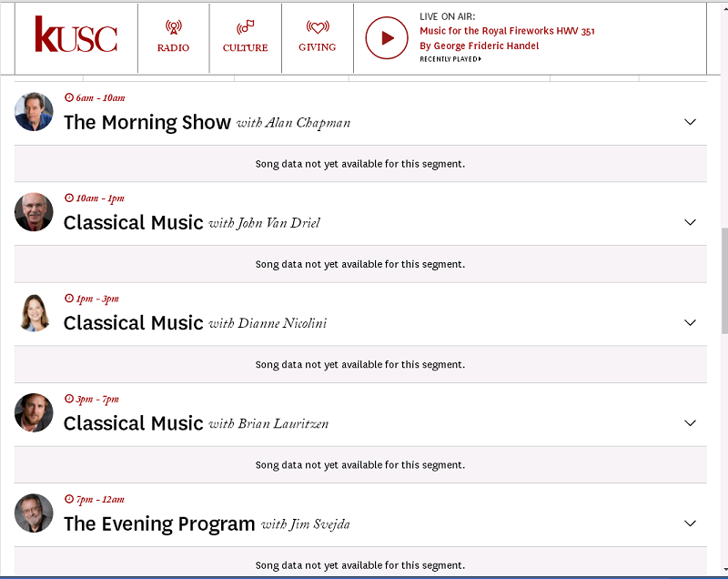Viewport: 728px width, 579px height.
Task: Click the LIVE ON AIR label
Action: tap(448, 16)
